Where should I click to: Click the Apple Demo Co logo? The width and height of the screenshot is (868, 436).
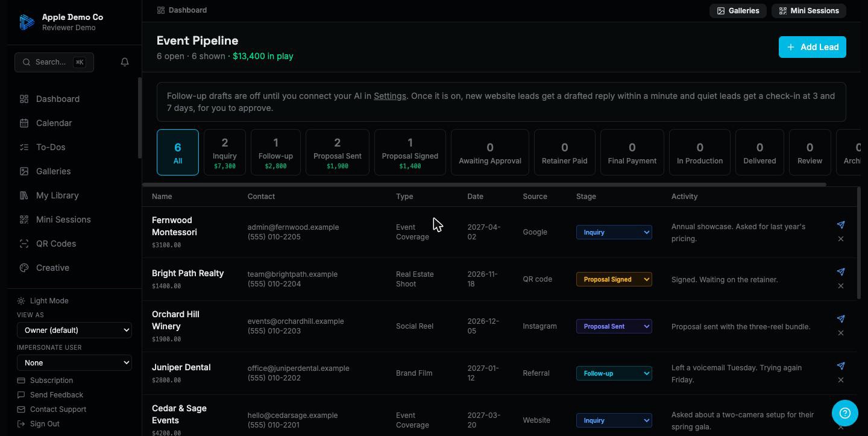pyautogui.click(x=27, y=22)
